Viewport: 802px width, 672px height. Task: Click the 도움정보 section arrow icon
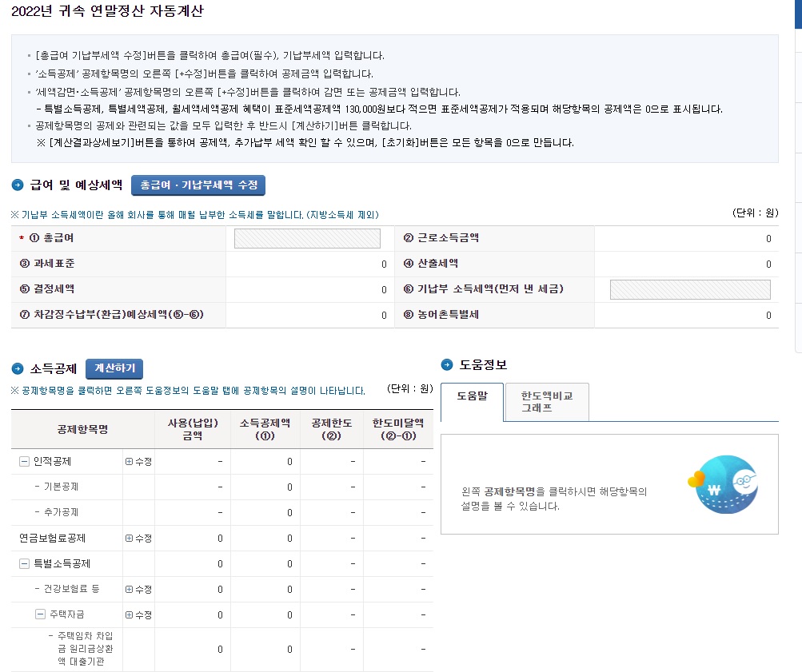(446, 364)
